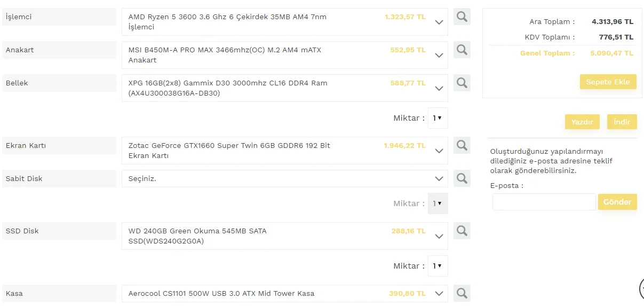Click the search icon beside İşlemci row
The width and height of the screenshot is (644, 306).
tap(462, 17)
